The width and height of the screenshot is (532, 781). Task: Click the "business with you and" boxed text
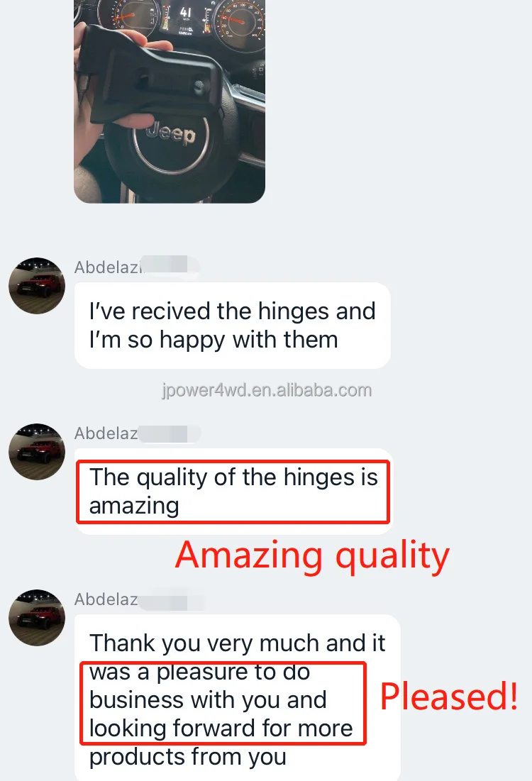point(208,700)
